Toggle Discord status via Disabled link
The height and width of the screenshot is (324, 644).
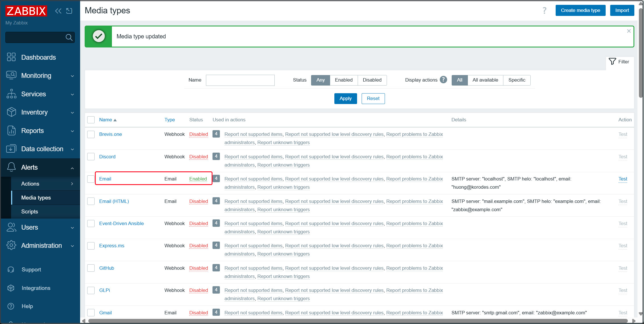click(198, 157)
